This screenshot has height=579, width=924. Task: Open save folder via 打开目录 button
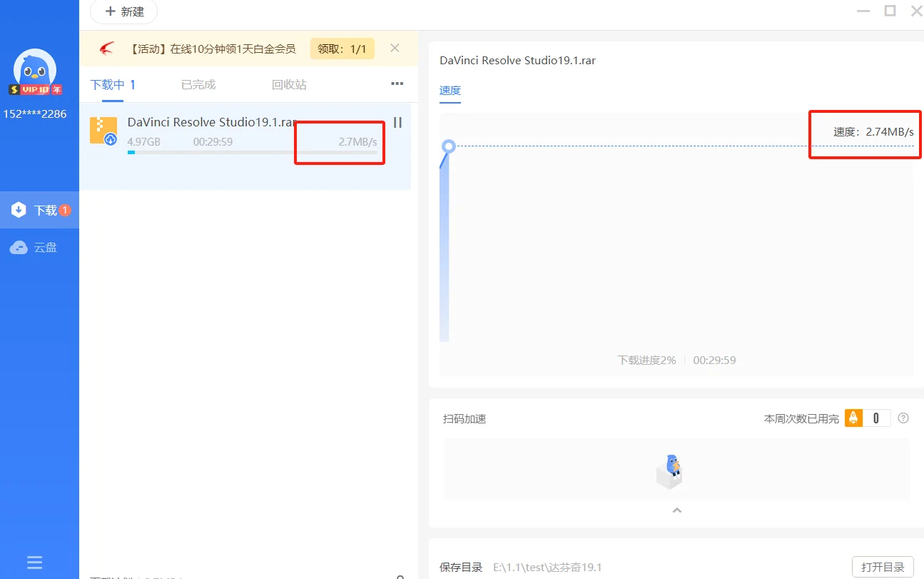[x=883, y=566]
